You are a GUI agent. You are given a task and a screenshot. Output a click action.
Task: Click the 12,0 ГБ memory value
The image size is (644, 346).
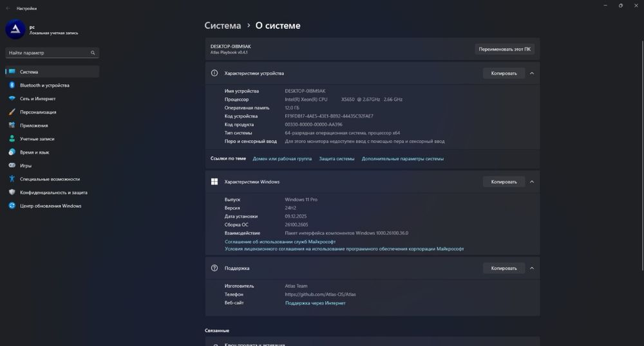tap(292, 108)
